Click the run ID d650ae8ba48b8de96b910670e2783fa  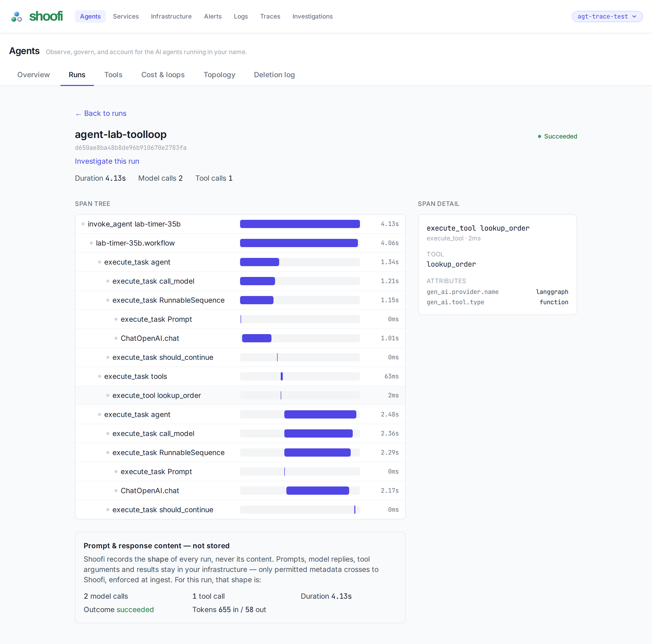(131, 148)
